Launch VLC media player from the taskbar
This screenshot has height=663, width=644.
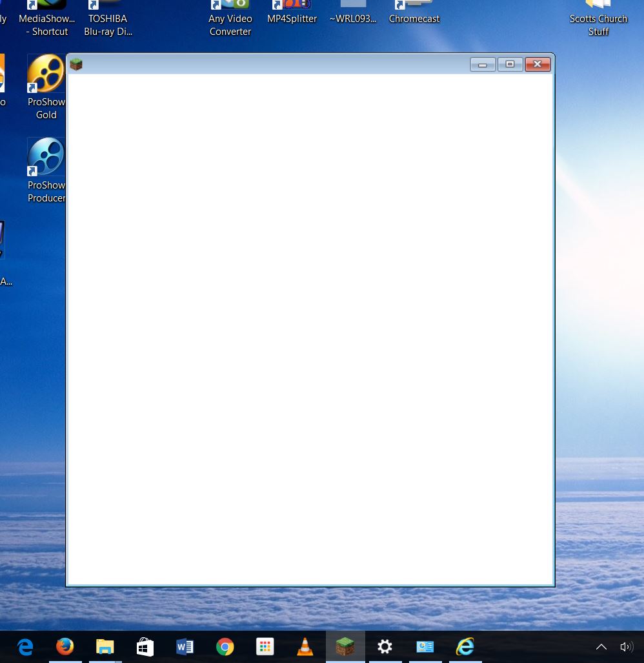305,646
